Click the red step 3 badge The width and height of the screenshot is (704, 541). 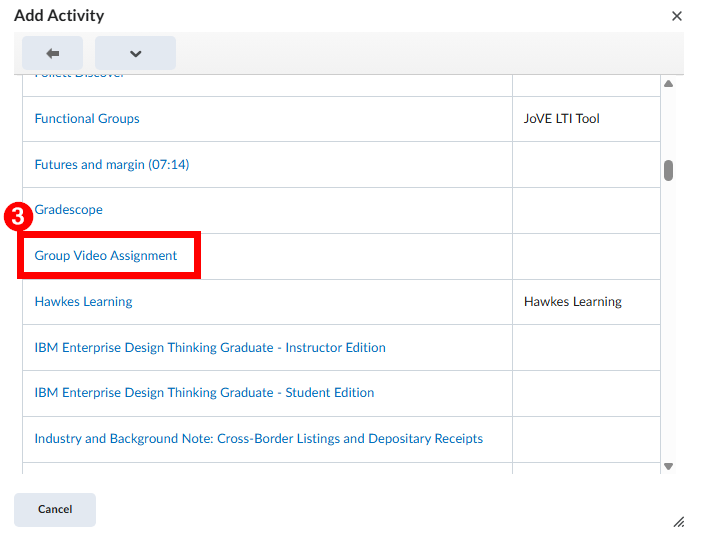(x=16, y=216)
